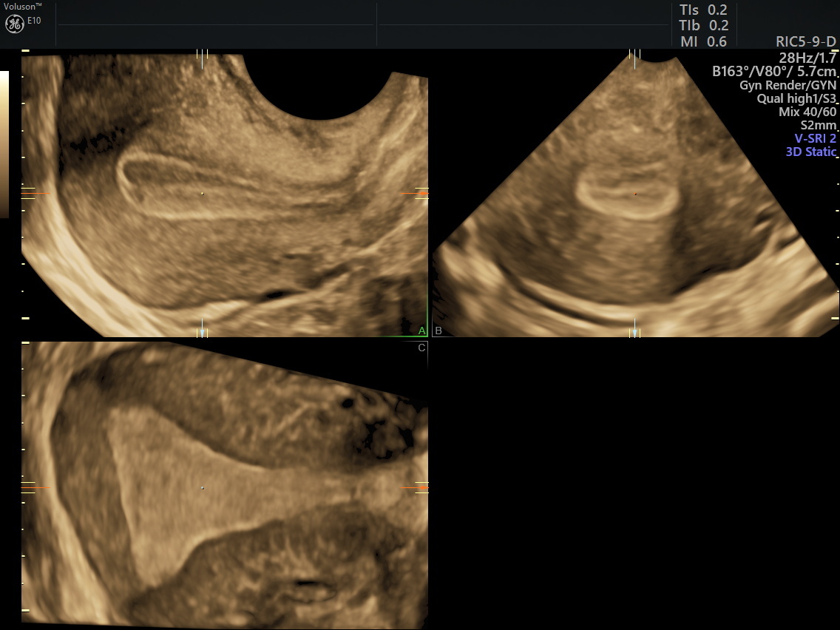
Task: Select plane C label marker
Action: 421,348
